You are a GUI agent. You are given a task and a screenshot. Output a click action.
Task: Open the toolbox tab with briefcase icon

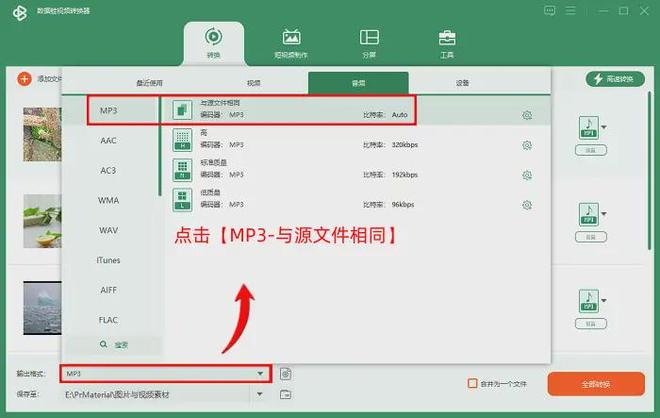pyautogui.click(x=447, y=43)
